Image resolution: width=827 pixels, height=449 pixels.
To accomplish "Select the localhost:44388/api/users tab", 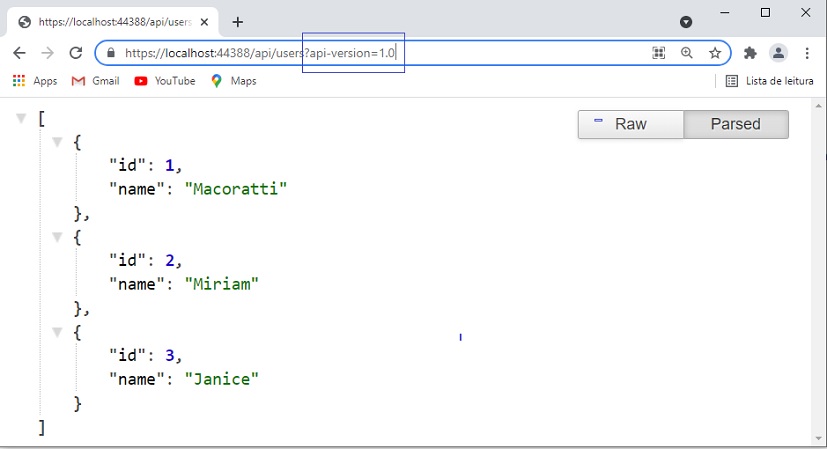I will 112,22.
